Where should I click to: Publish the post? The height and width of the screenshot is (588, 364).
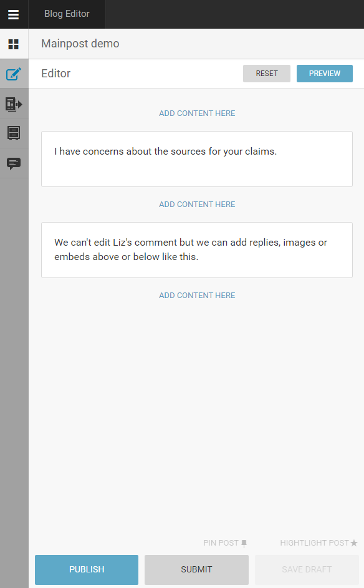coord(87,570)
